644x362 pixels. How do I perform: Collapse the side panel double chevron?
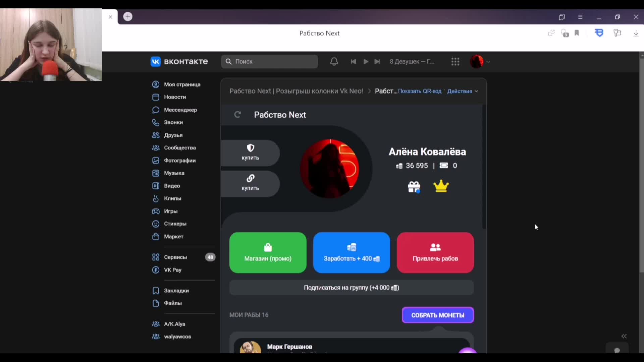(x=624, y=336)
